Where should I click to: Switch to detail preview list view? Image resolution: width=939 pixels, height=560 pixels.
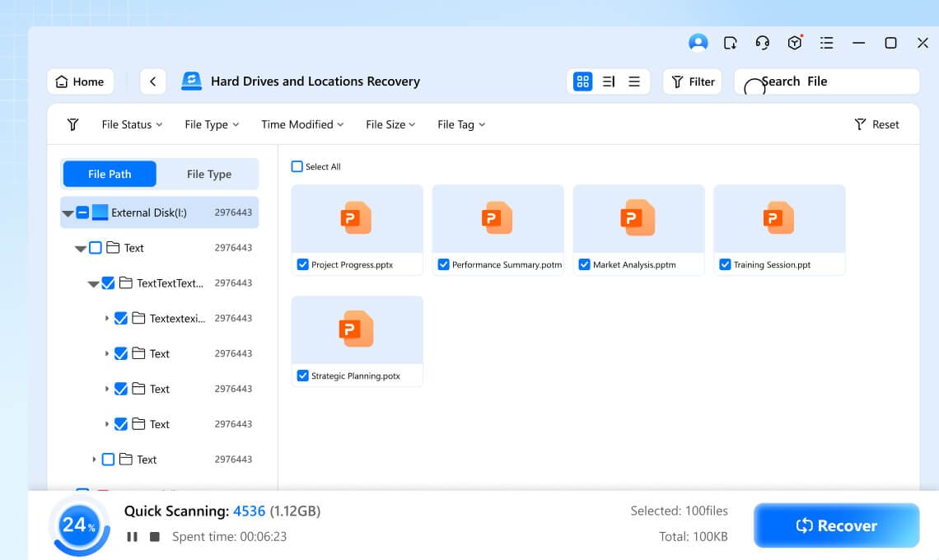tap(609, 82)
